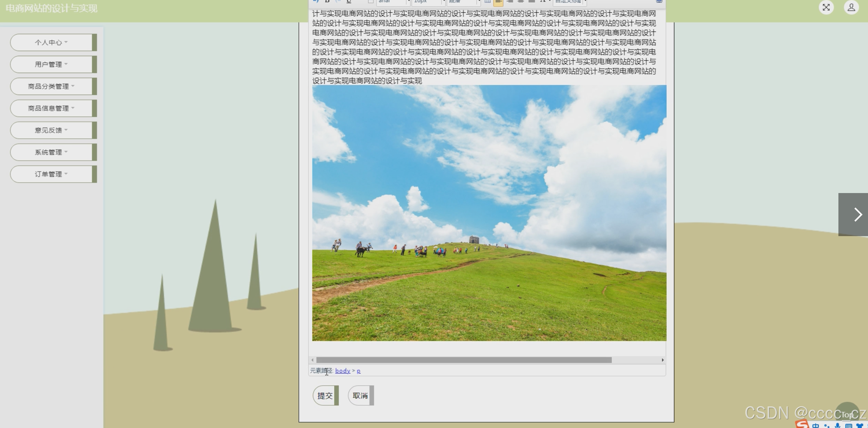Screen dimensions: 868x428
Task: Click the 取消 cancel button
Action: 360,396
